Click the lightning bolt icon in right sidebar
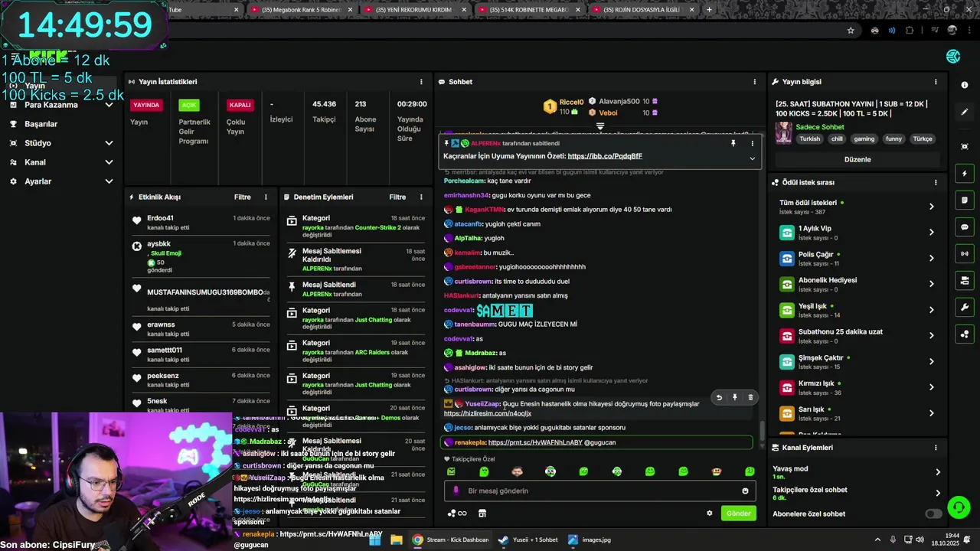This screenshot has width=980, height=551. coord(964,174)
